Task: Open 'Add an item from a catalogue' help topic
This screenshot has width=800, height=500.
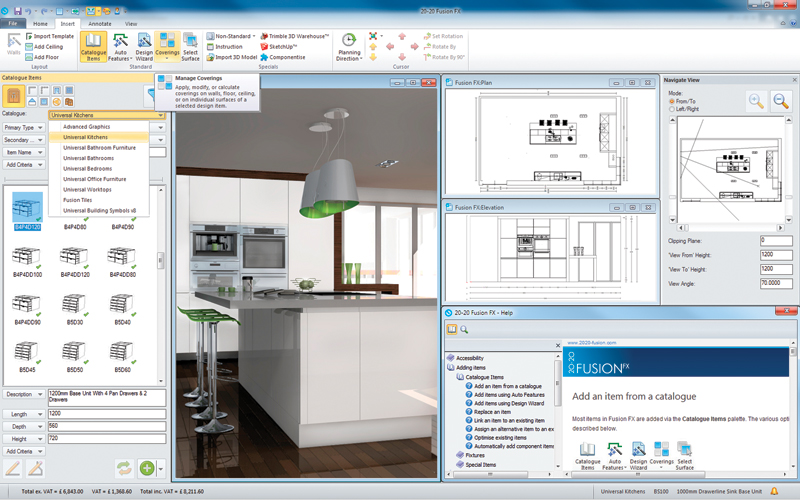Action: pyautogui.click(x=508, y=386)
